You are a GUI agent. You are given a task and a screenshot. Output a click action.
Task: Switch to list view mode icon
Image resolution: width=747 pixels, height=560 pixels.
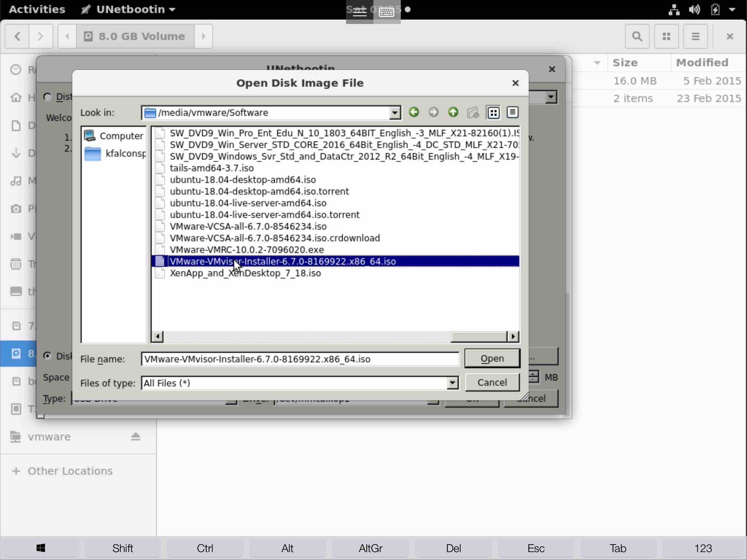[x=493, y=112]
